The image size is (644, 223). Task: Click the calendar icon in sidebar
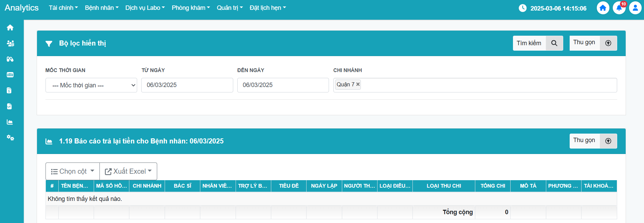coord(10,75)
